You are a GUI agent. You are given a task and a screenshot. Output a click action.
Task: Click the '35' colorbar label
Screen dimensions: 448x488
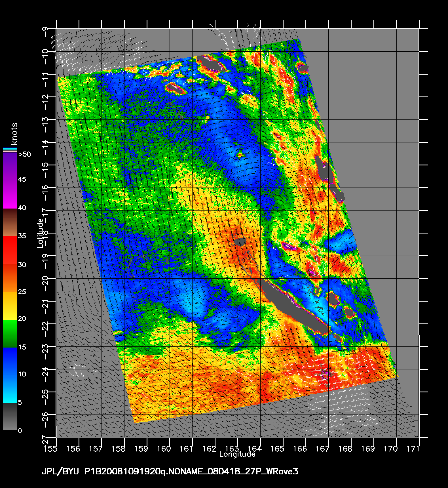click(x=22, y=236)
